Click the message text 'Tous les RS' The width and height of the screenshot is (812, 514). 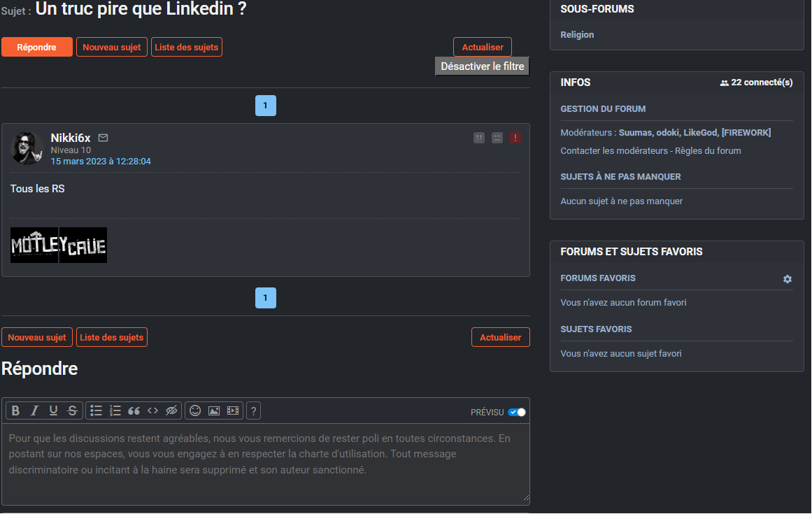tap(37, 189)
